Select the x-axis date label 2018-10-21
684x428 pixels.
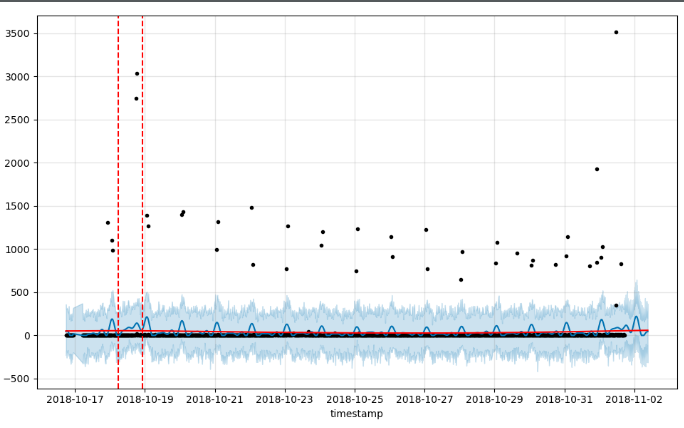coord(215,399)
